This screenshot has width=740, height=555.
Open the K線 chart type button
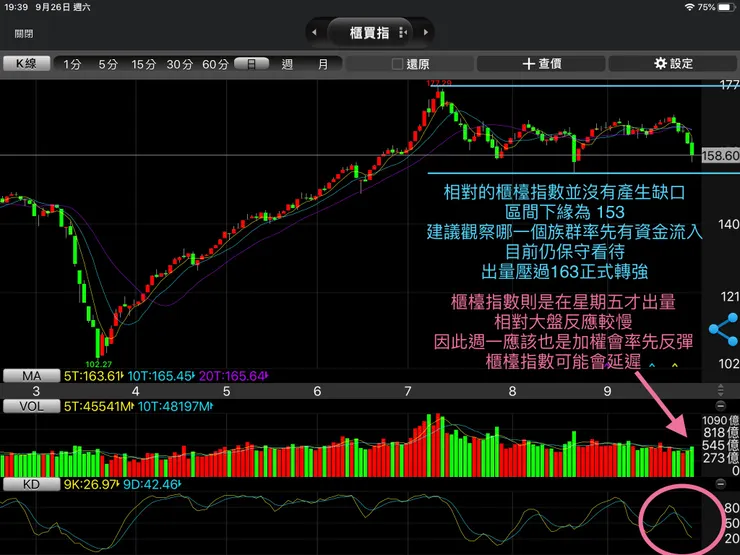26,64
